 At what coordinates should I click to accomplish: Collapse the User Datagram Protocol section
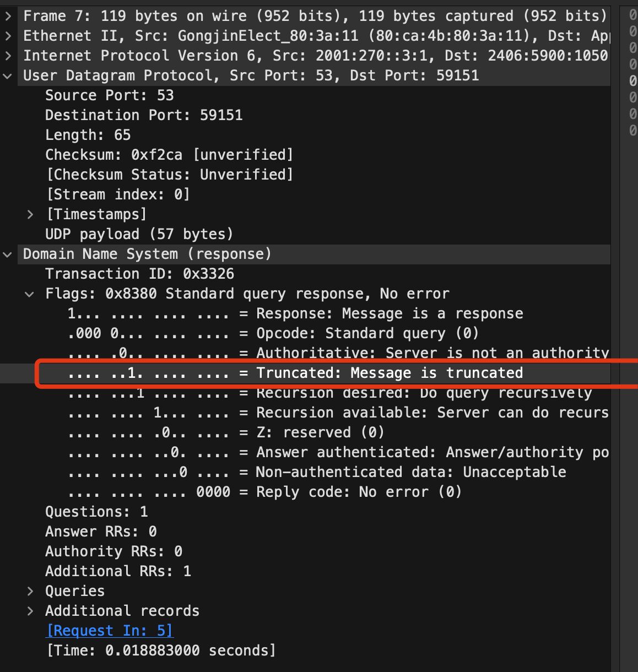[x=8, y=75]
